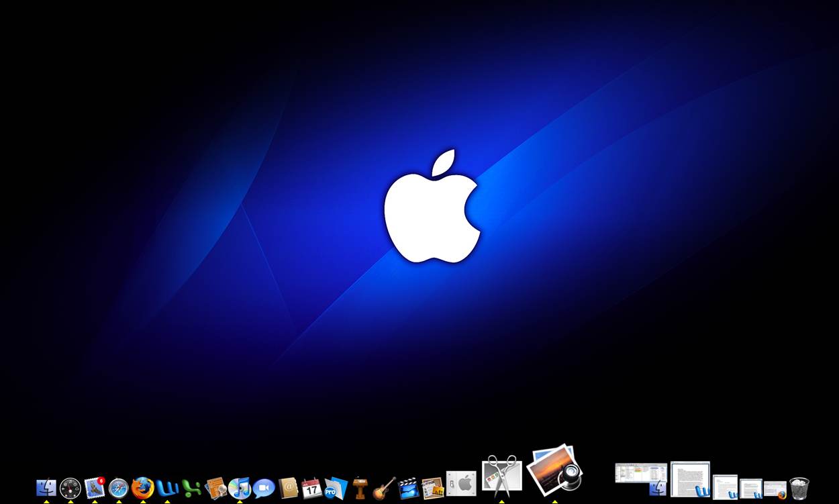839x504 pixels.
Task: Launch iChat video bubble icon
Action: (x=264, y=488)
